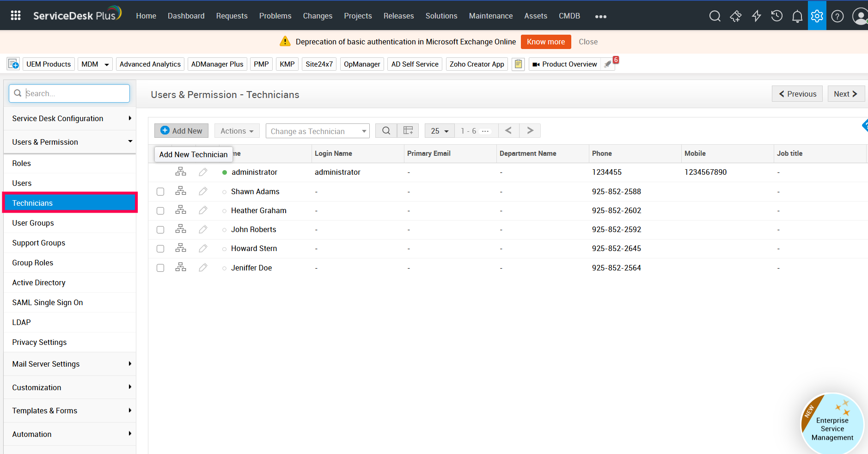The height and width of the screenshot is (454, 868).
Task: Open the column chooser table icon
Action: [x=408, y=131]
